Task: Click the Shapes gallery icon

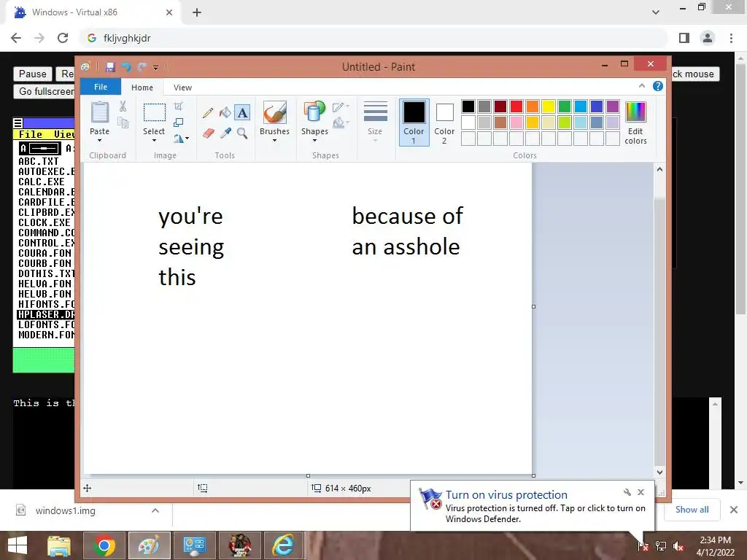Action: [x=314, y=112]
